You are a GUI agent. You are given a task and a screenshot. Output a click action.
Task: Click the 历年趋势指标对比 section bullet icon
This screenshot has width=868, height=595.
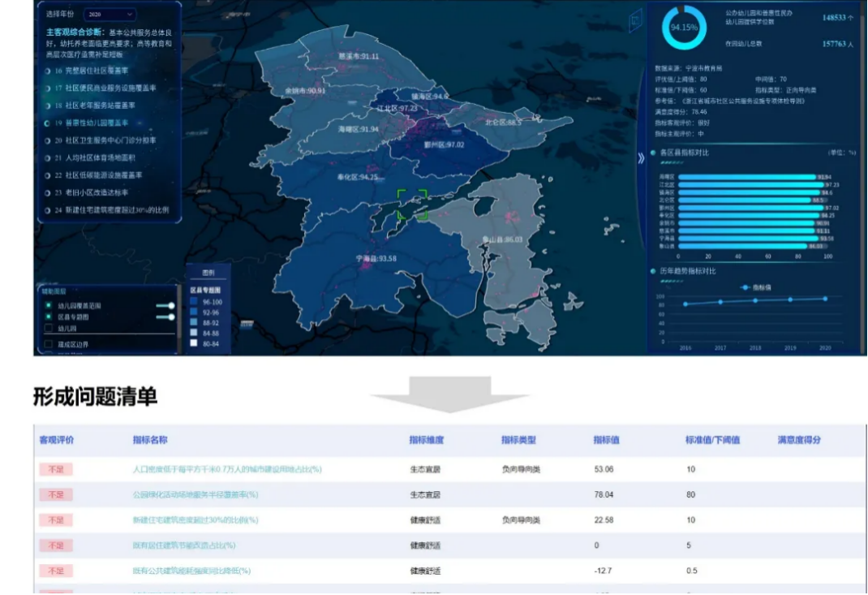coord(653,271)
